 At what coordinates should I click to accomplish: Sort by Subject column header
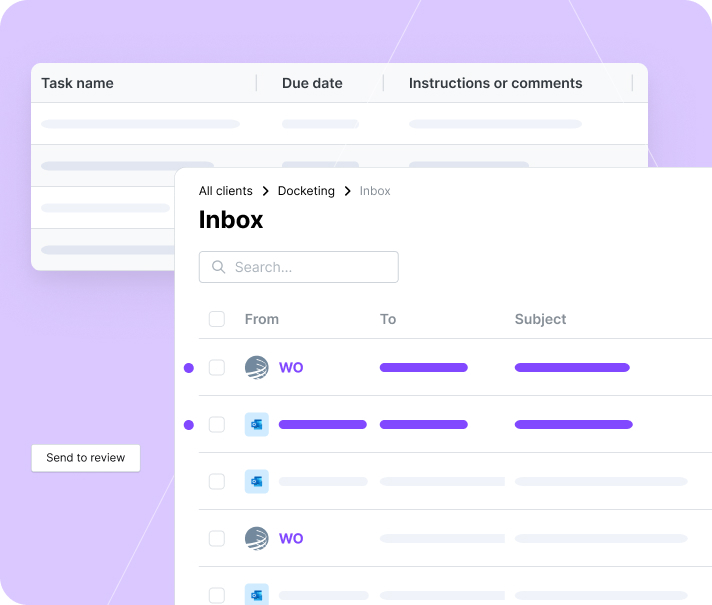click(540, 319)
